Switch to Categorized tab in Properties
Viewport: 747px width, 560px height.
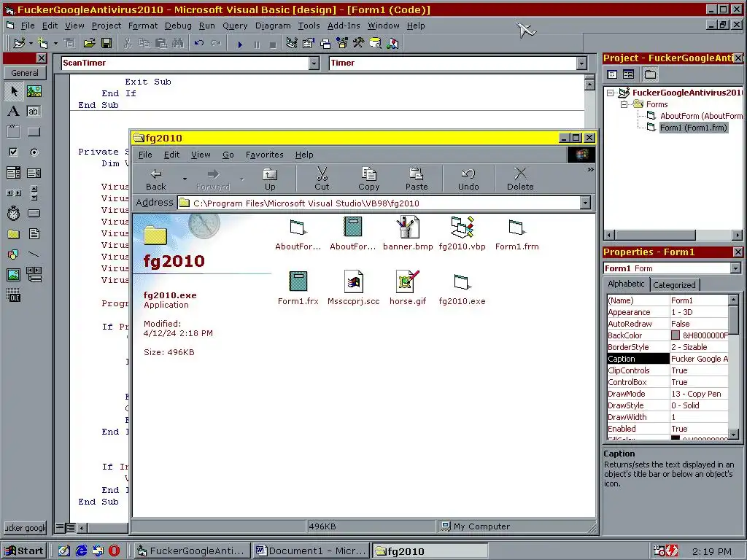674,285
